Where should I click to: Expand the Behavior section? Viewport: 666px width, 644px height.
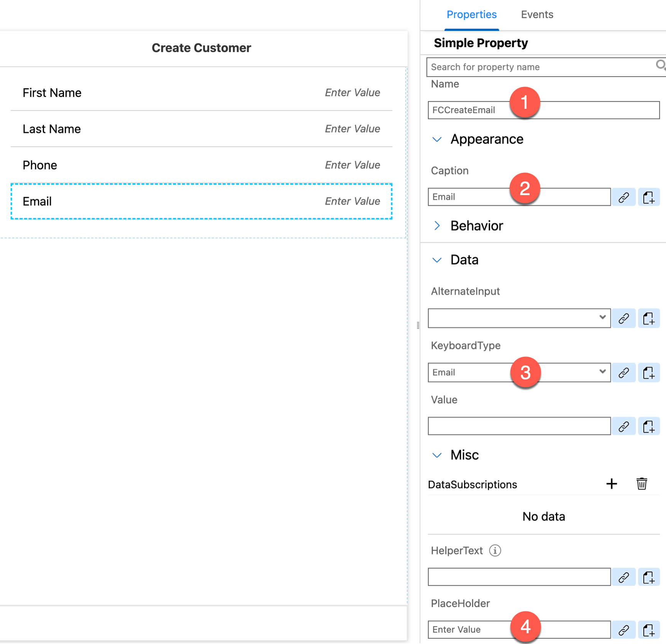(x=437, y=226)
